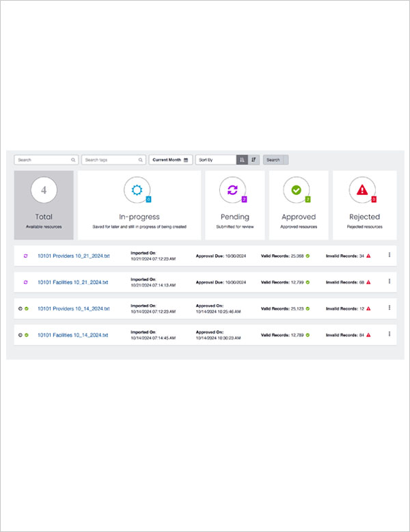Image resolution: width=410 pixels, height=532 pixels.
Task: Click invalid records warning icon beside 34
Action: click(x=368, y=256)
